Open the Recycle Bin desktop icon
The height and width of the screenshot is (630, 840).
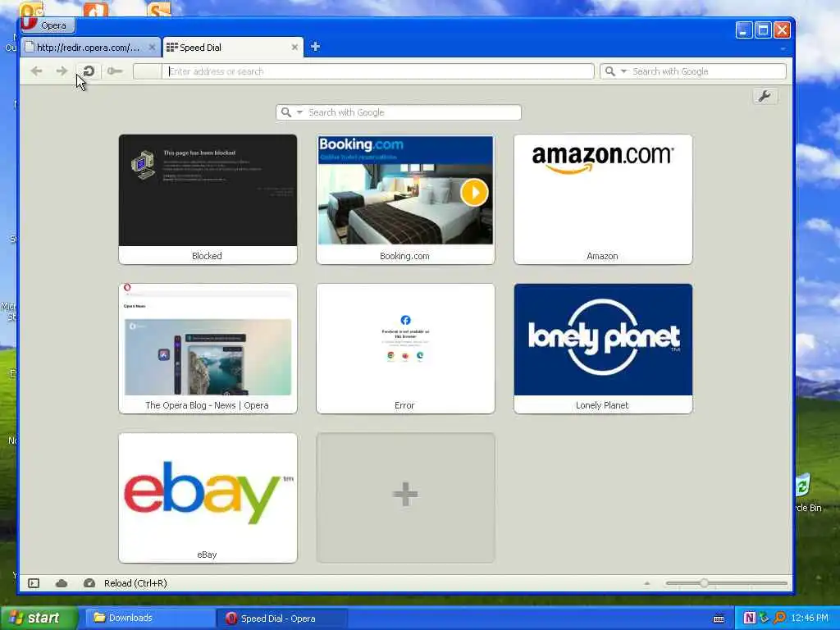point(806,493)
